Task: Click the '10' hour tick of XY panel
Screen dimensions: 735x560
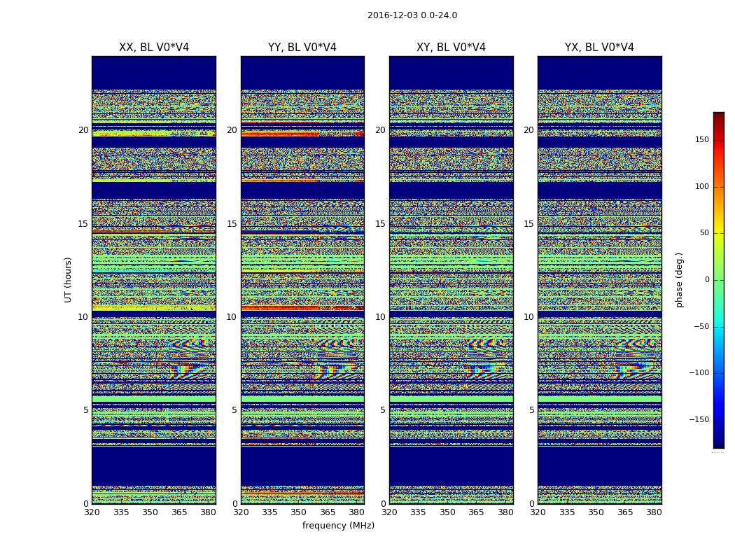Action: pyautogui.click(x=381, y=317)
